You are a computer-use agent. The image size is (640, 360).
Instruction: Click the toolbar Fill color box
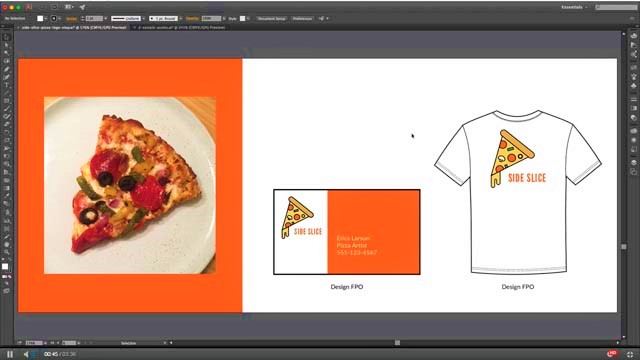click(x=5, y=267)
